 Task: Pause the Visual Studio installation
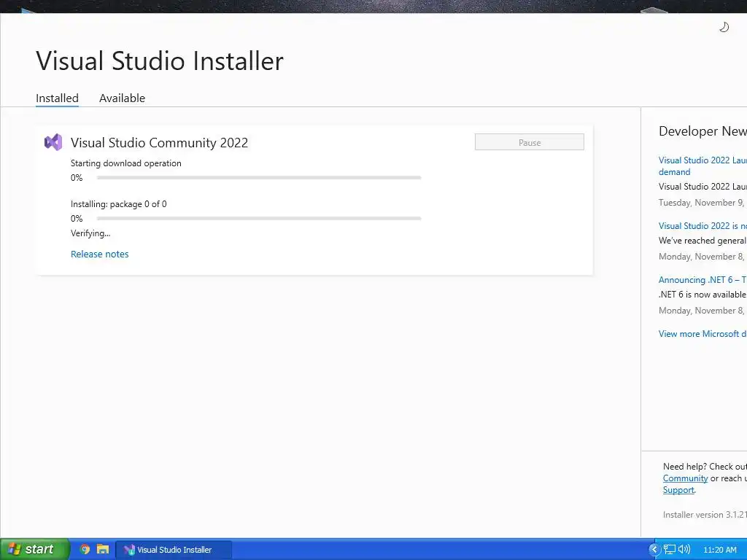point(530,142)
